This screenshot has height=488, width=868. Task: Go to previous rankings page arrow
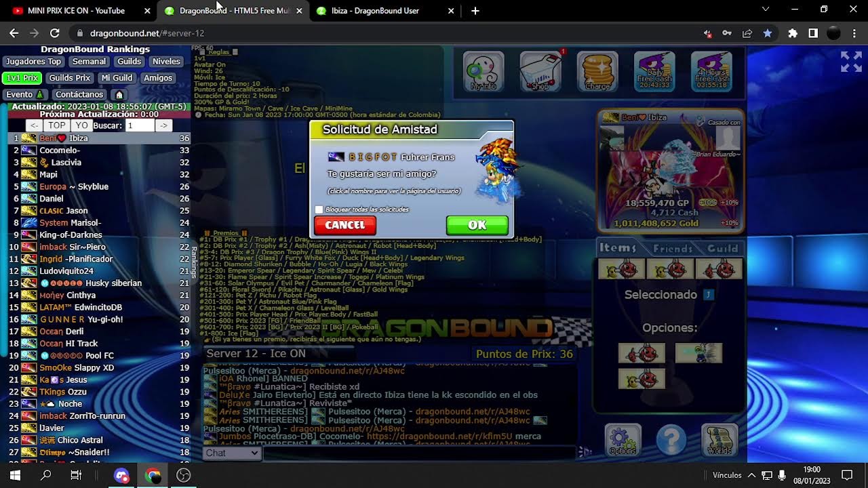(x=34, y=125)
